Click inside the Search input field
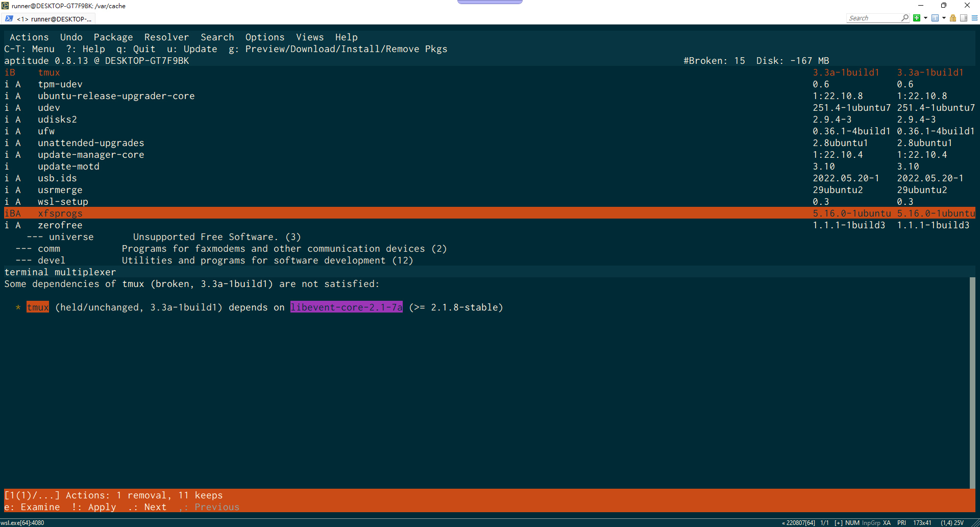The height and width of the screenshot is (527, 980). (x=873, y=18)
